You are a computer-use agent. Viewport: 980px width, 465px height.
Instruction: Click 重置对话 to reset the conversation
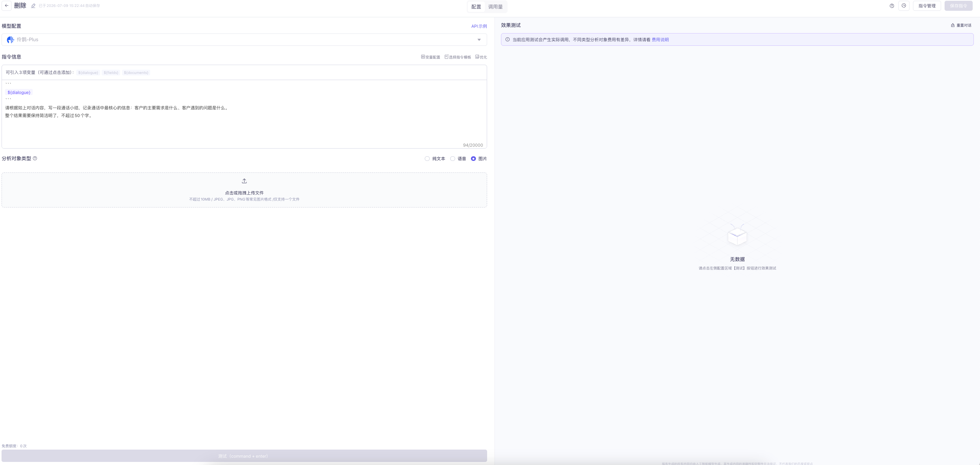click(x=961, y=25)
